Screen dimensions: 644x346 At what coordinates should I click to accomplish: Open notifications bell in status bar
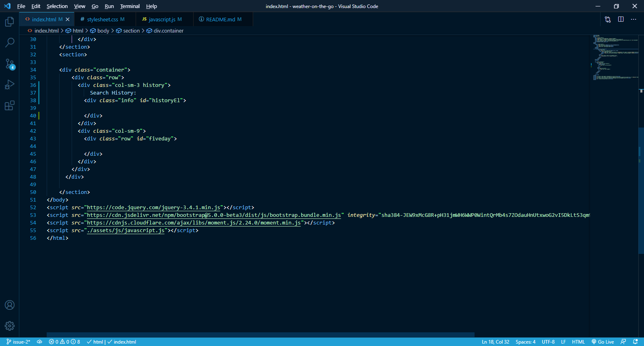636,342
